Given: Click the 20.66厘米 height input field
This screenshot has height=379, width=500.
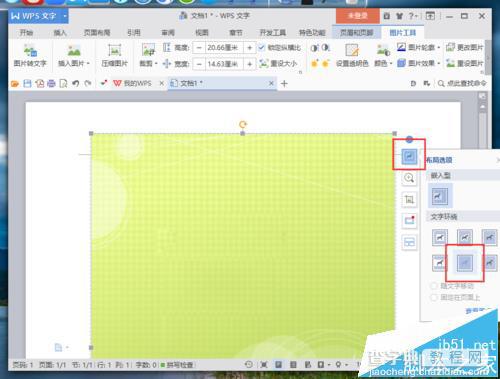Looking at the screenshot, I should point(223,48).
